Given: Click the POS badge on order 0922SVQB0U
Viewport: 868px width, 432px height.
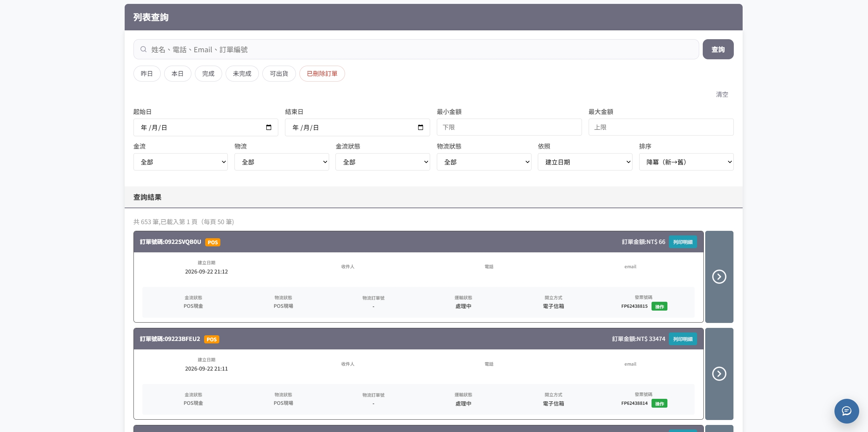Looking at the screenshot, I should click(213, 242).
